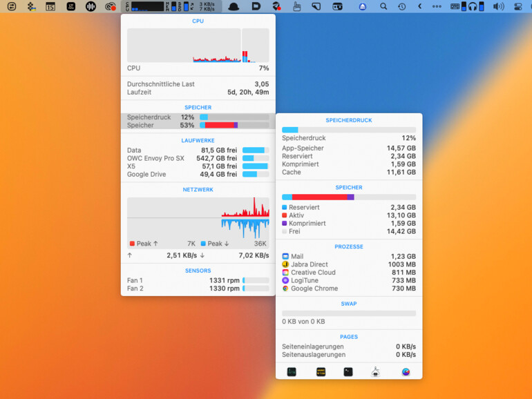Image resolution: width=532 pixels, height=399 pixels.
Task: Click the red Aktiv legend swatch
Action: (285, 215)
